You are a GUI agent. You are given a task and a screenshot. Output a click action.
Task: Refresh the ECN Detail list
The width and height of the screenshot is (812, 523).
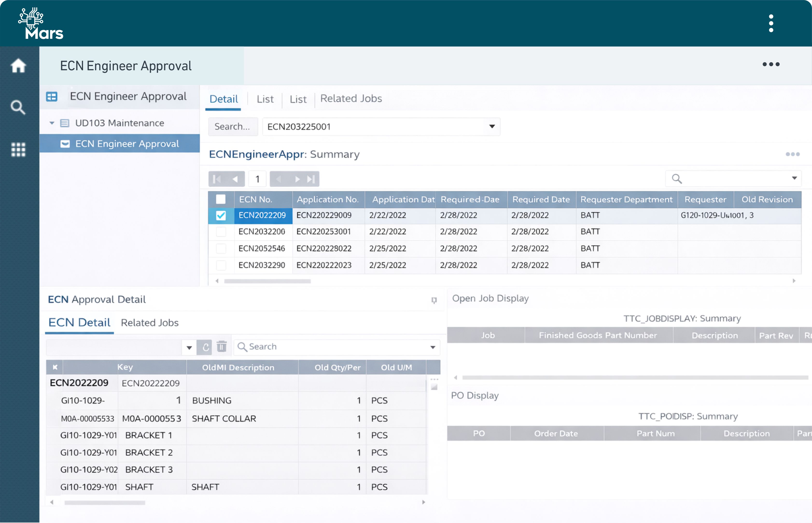tap(205, 347)
